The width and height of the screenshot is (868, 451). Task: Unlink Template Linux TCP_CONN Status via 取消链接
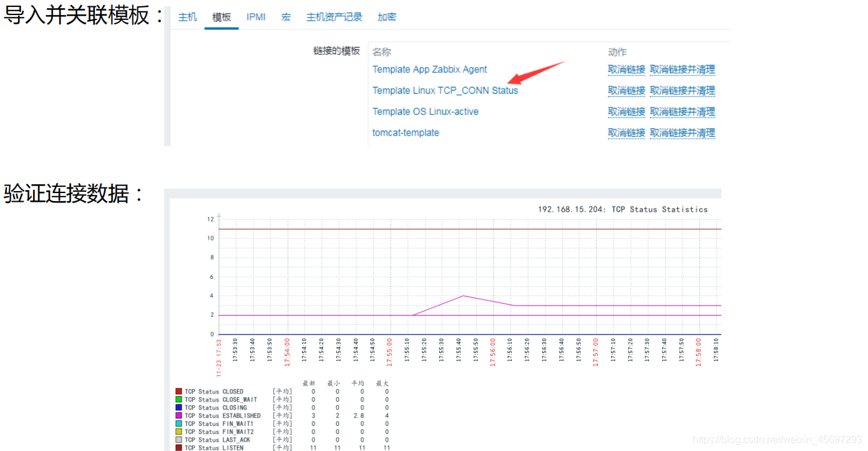[x=627, y=91]
